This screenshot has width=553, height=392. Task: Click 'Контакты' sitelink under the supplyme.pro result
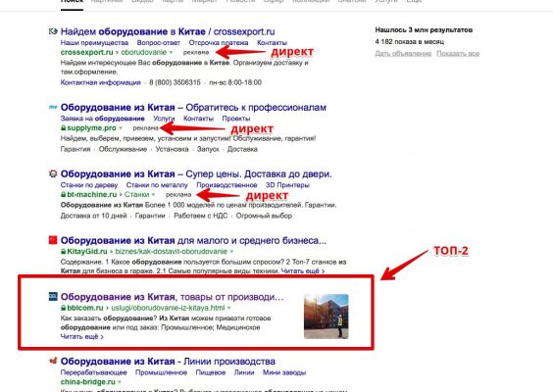point(198,119)
